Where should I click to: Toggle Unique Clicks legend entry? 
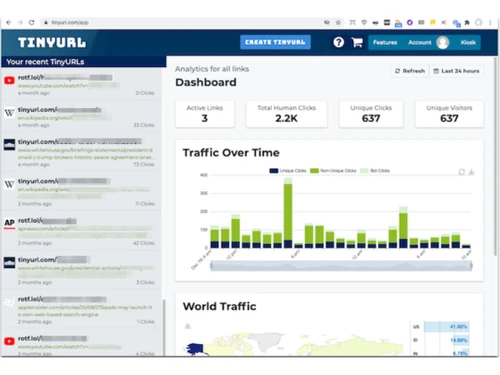tap(288, 171)
